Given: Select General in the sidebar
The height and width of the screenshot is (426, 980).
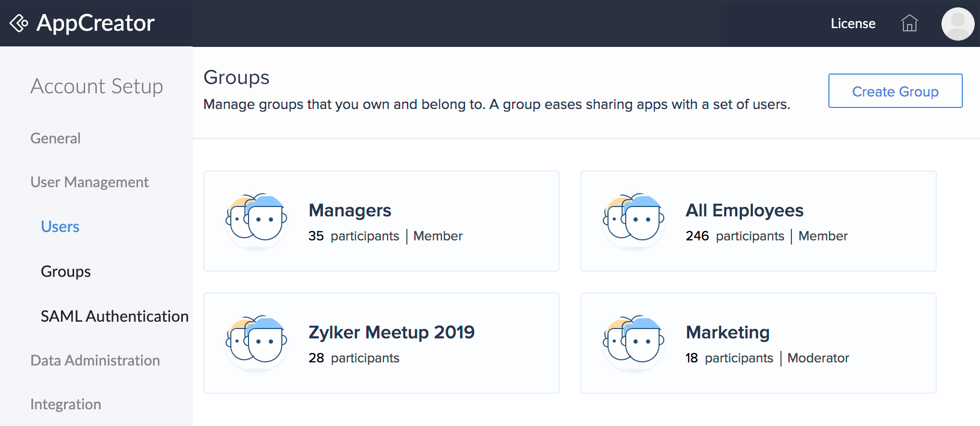Looking at the screenshot, I should 55,138.
